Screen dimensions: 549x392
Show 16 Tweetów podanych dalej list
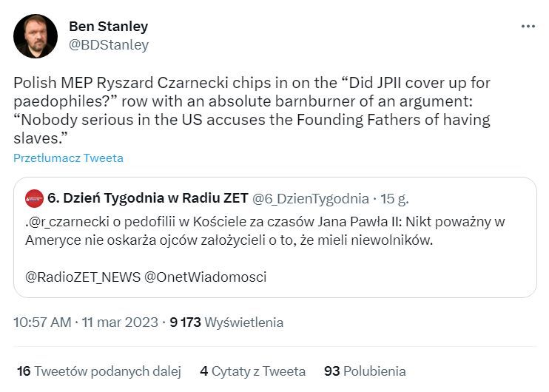click(x=99, y=371)
